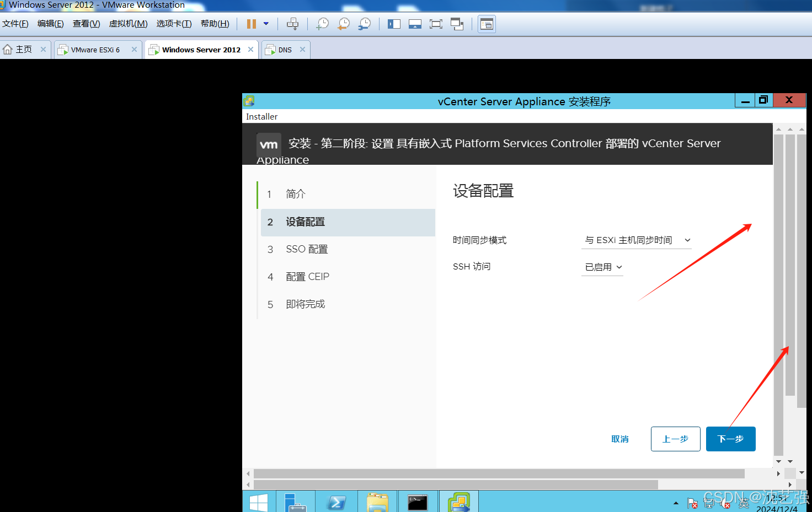Viewport: 812px width, 512px height.
Task: Pause the virtual machine with the pause icon
Action: coord(252,24)
